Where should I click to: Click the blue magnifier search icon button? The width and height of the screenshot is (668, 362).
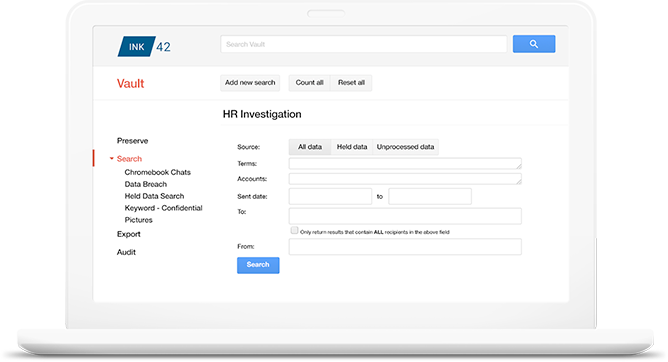534,44
